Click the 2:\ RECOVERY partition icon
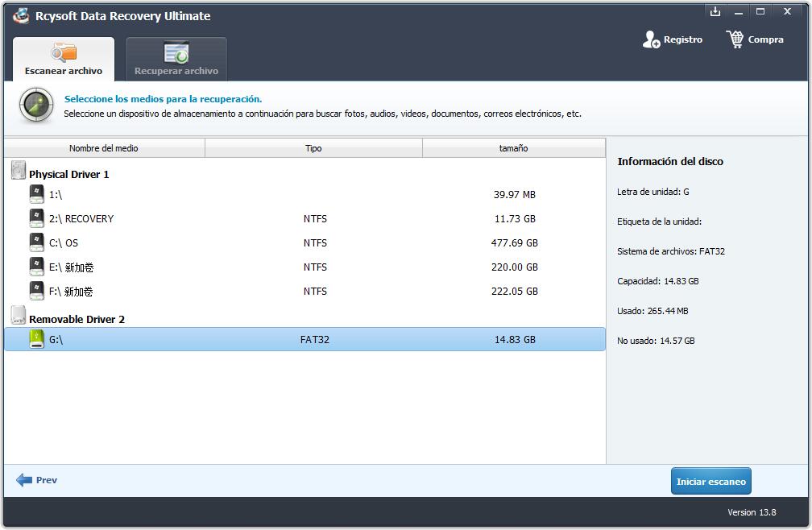 (x=37, y=218)
